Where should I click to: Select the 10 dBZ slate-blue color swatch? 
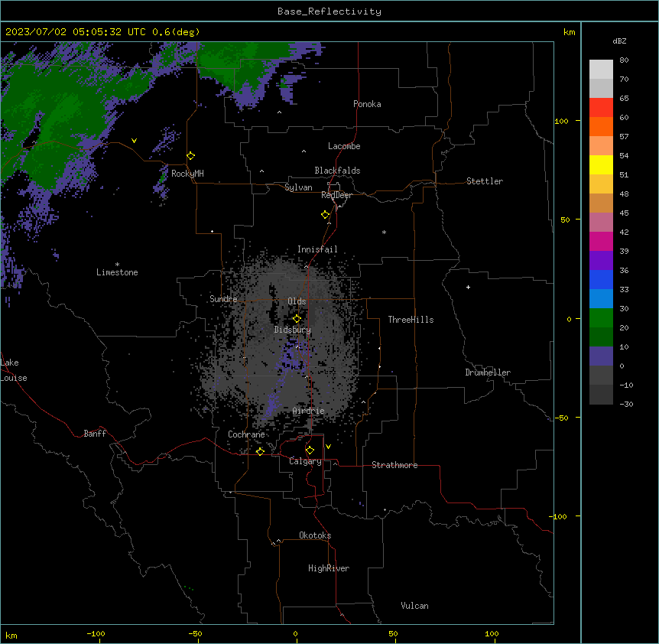601,356
